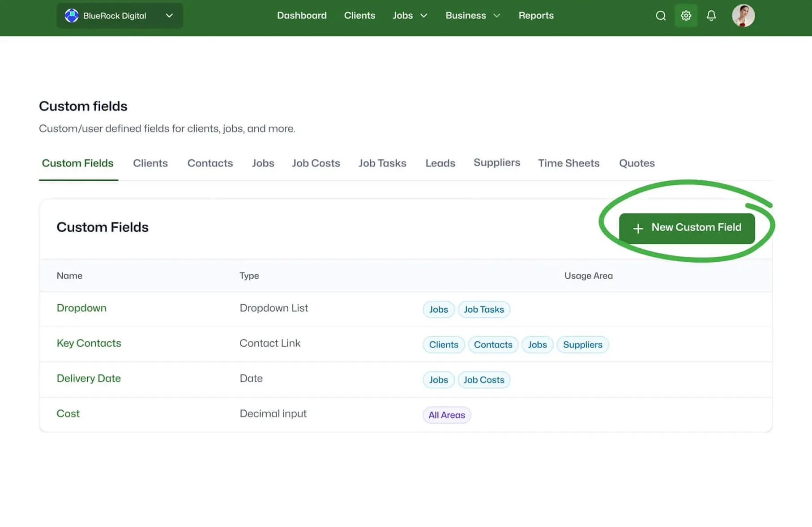Click Job Costs tag in Delivery Date row
Image resolution: width=812 pixels, height=527 pixels.
point(484,380)
